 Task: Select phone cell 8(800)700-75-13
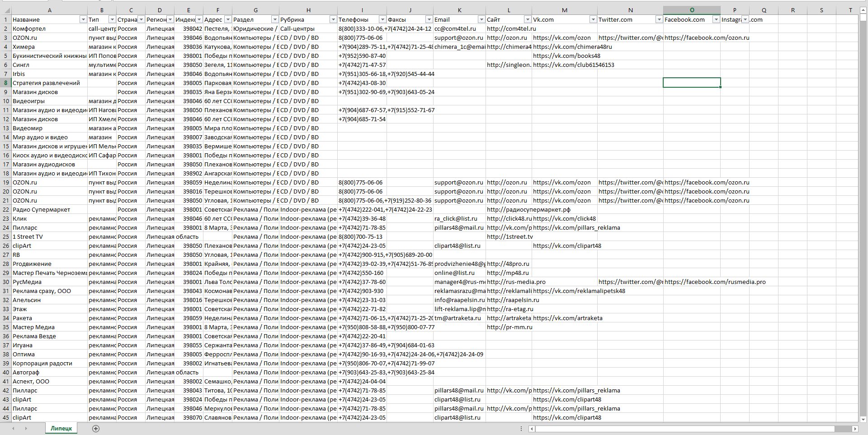click(362, 236)
